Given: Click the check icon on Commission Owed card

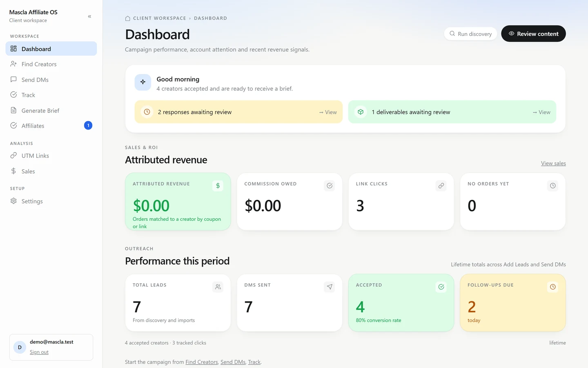Looking at the screenshot, I should click(x=330, y=186).
